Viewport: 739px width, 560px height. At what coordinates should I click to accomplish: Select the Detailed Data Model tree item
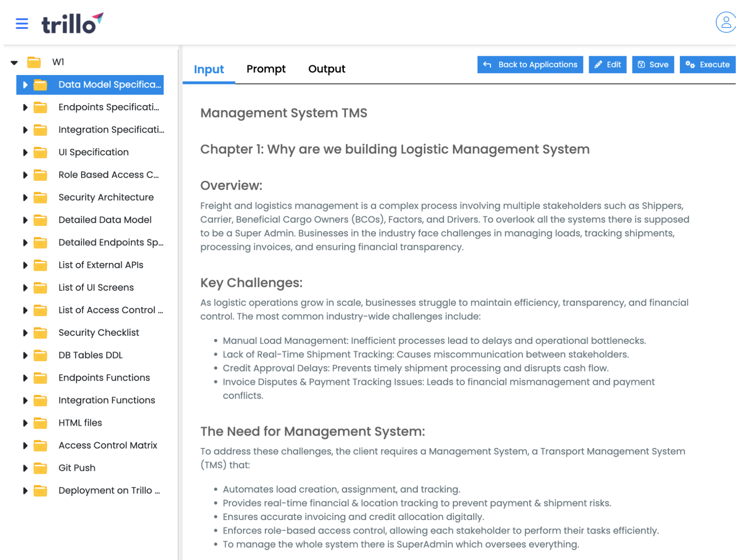click(105, 220)
